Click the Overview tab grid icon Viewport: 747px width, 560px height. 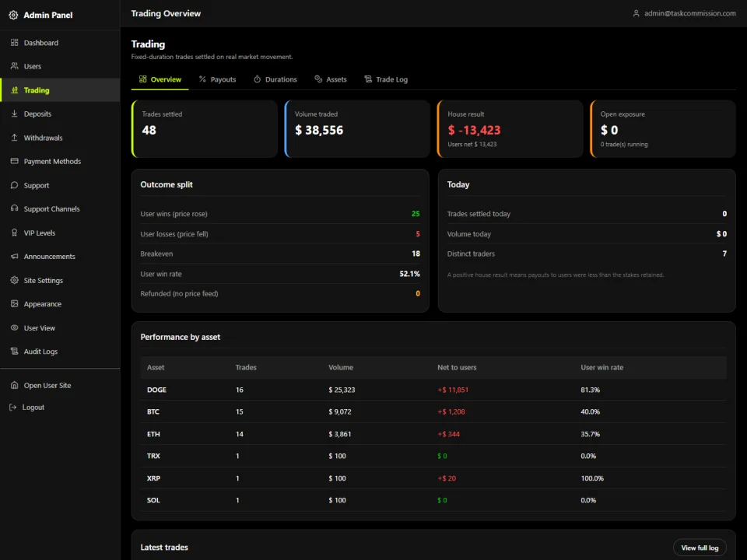click(142, 79)
